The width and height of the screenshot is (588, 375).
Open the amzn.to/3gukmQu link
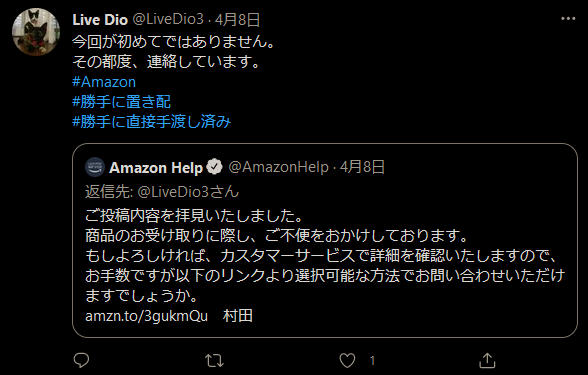[146, 316]
